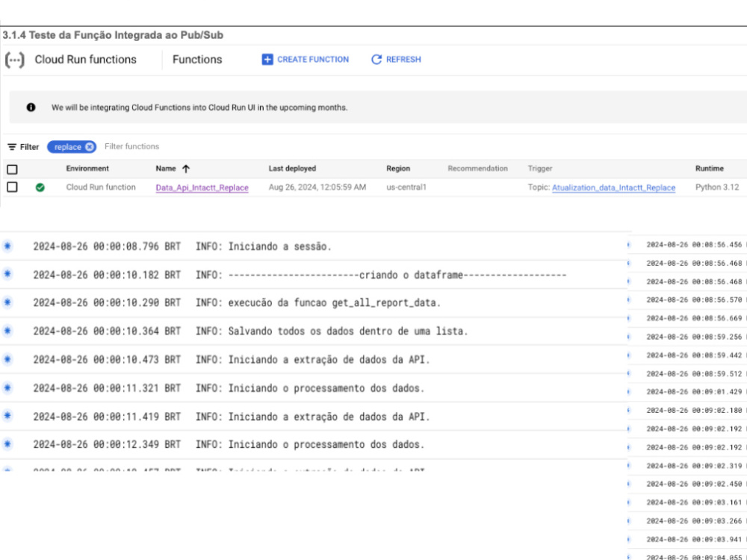Click the Environment column header
Viewport: 747px width, 560px height.
click(87, 169)
